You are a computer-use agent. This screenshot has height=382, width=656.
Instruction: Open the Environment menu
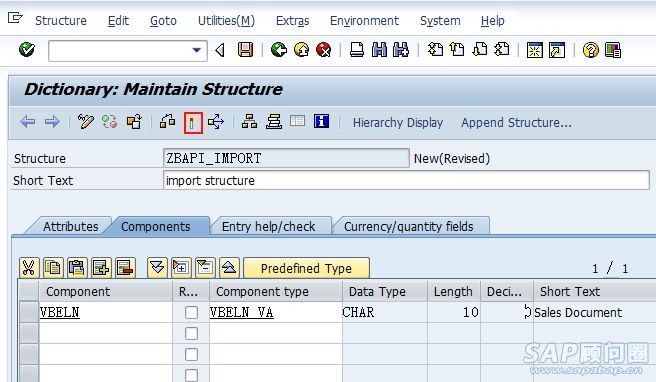click(x=364, y=21)
